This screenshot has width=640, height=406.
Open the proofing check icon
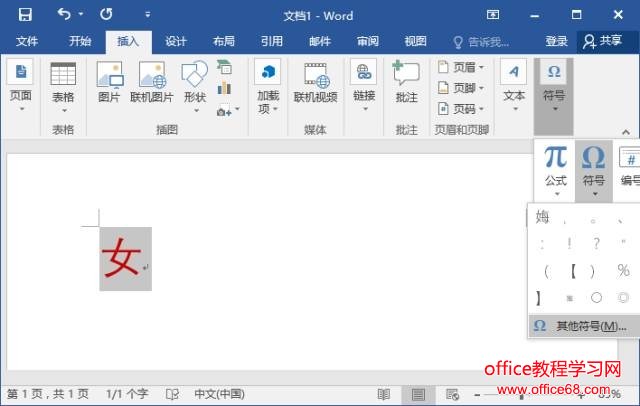pos(173,394)
